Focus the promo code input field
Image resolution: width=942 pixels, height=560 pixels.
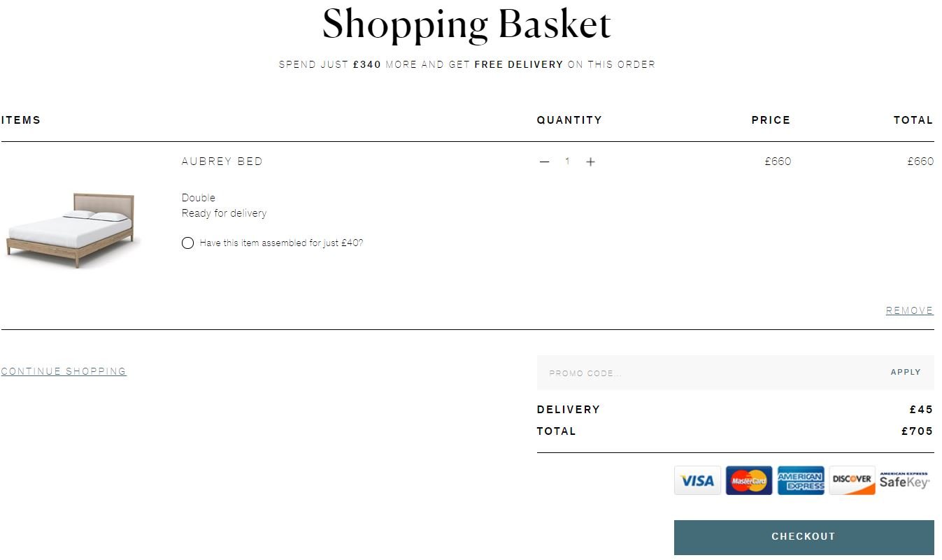tap(706, 373)
